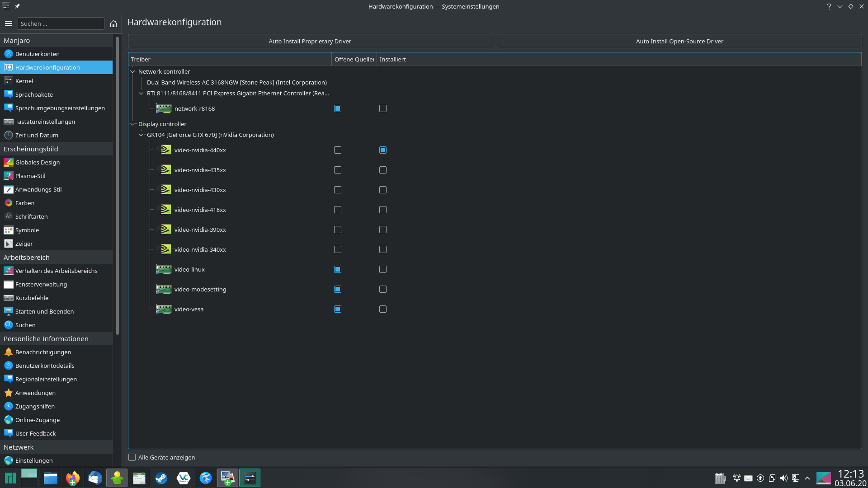Click Auto Install Open-Source Driver button
Image resolution: width=868 pixels, height=488 pixels.
(x=679, y=41)
